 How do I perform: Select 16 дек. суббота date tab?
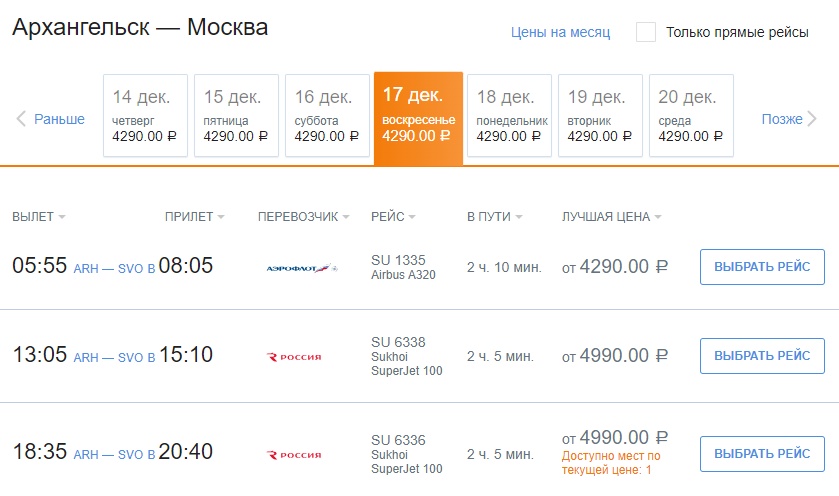click(x=327, y=115)
